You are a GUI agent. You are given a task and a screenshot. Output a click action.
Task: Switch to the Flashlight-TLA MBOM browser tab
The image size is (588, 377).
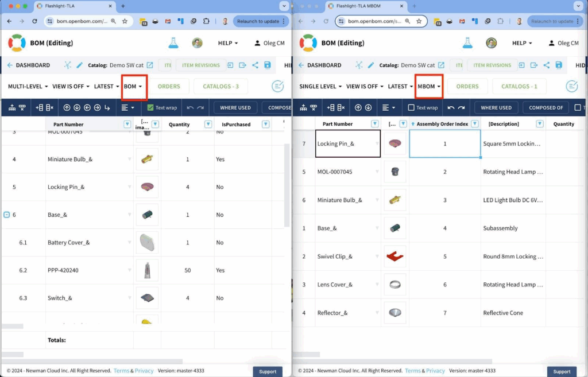[x=365, y=6]
